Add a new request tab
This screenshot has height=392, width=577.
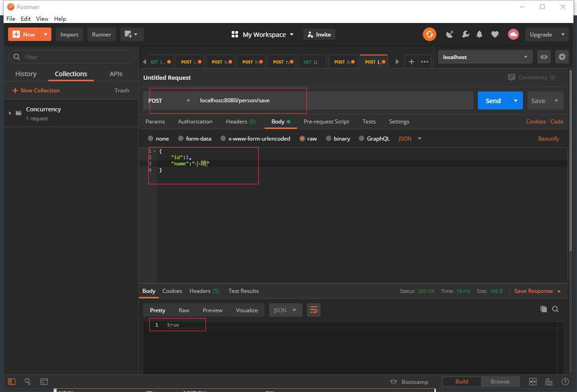[411, 62]
